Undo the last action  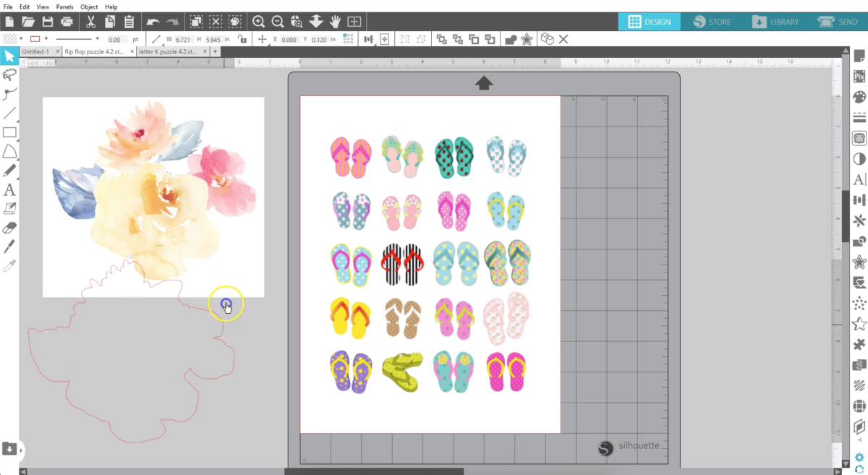153,22
